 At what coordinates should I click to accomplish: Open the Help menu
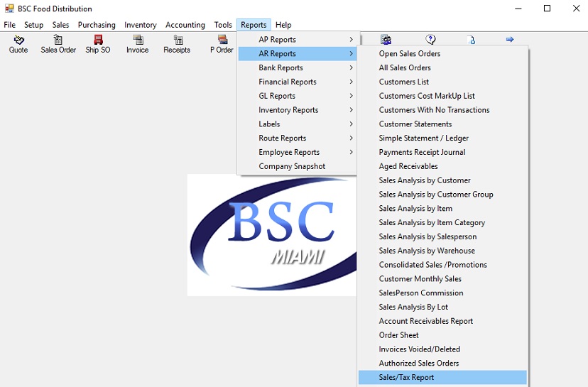(283, 25)
